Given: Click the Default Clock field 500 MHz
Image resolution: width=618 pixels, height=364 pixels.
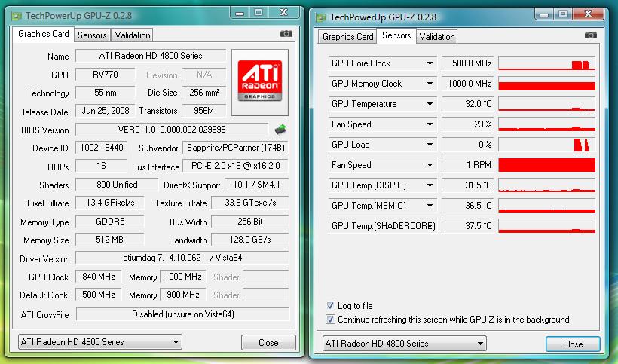Looking at the screenshot, I should tap(99, 295).
